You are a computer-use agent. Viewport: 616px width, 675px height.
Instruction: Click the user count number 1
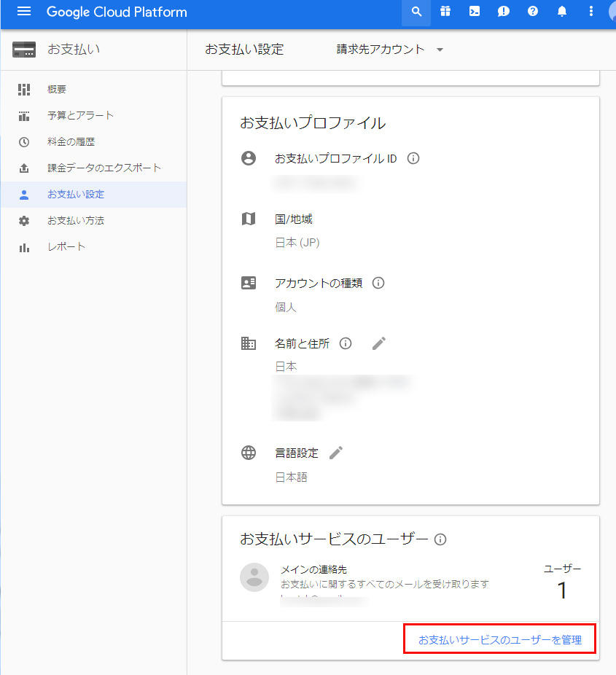(562, 590)
